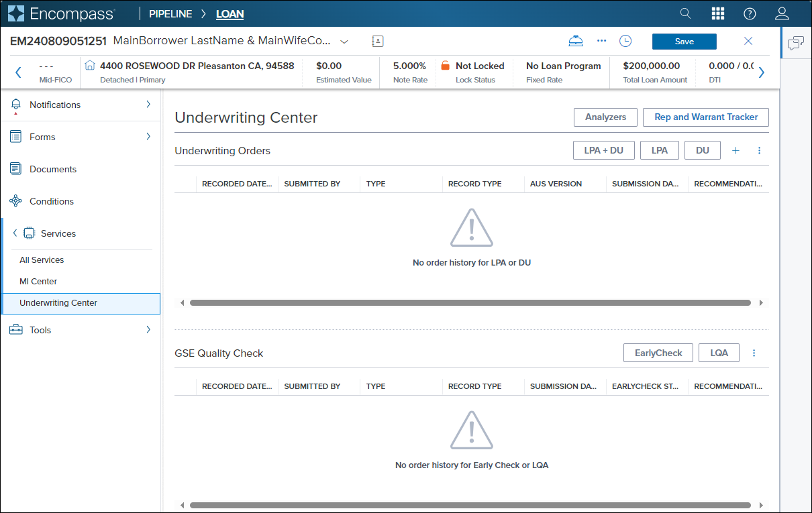The height and width of the screenshot is (513, 812).
Task: Click the Documents page icon
Action: (15, 169)
